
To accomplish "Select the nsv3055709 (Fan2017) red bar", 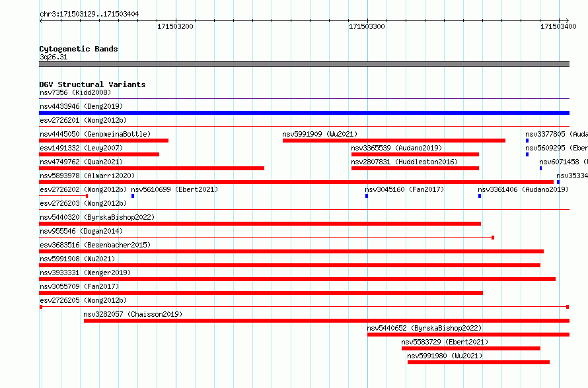I will point(261,293).
